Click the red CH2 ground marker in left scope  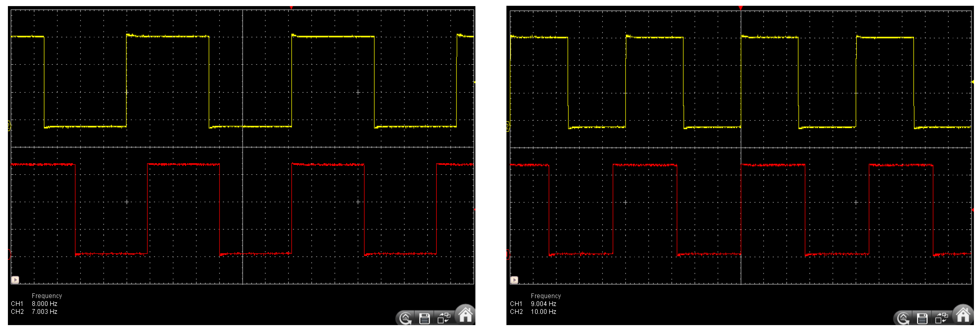click(x=9, y=254)
